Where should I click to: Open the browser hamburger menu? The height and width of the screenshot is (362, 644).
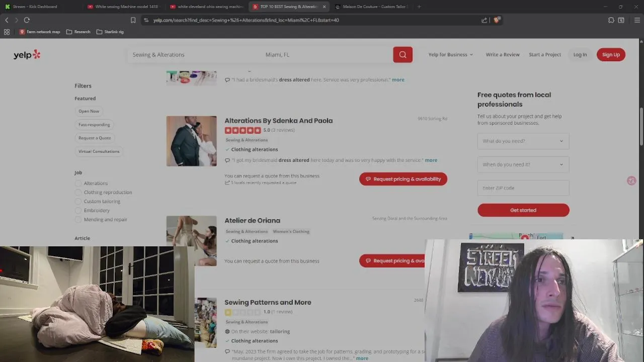coord(637,20)
